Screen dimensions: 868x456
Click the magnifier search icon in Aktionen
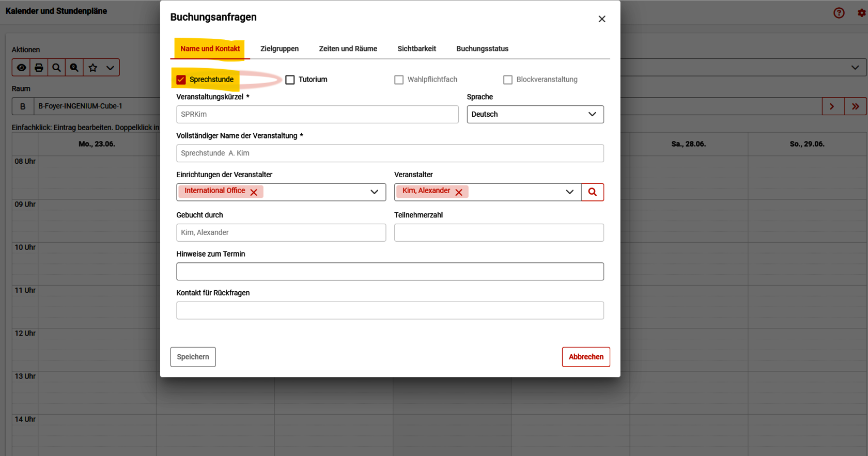[56, 68]
